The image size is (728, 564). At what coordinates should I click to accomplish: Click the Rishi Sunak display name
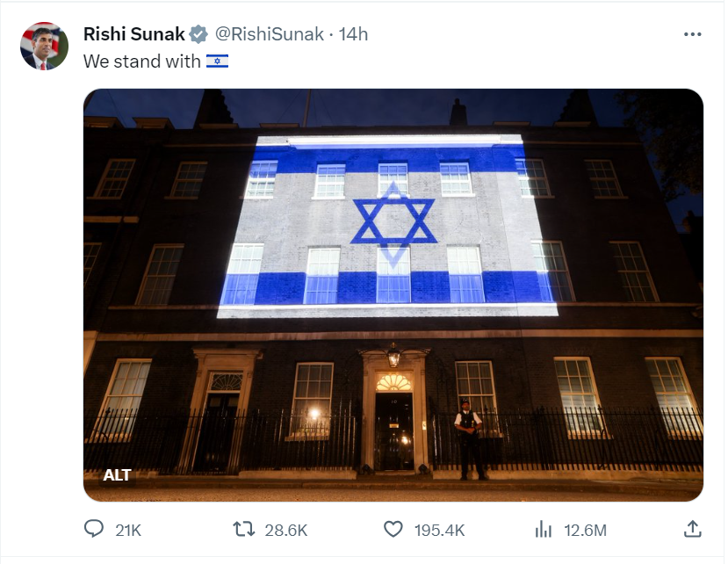pos(133,34)
